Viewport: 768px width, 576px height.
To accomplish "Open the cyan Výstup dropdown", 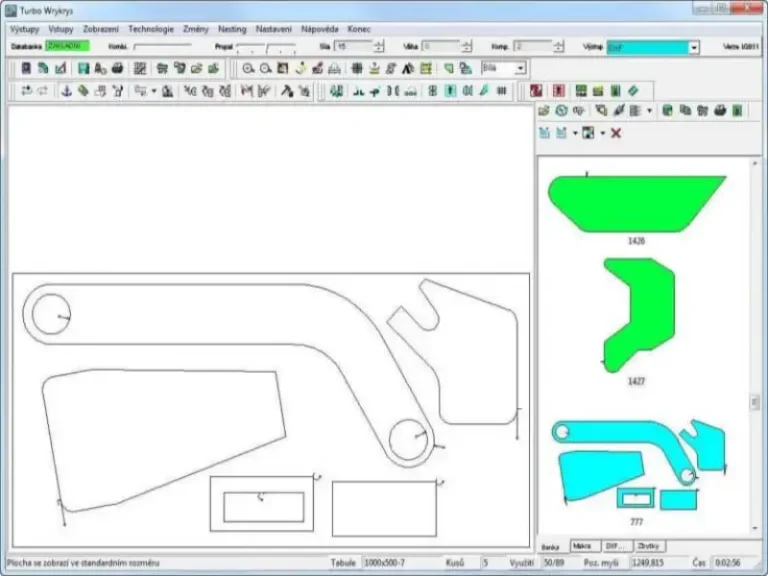I will pyautogui.click(x=694, y=47).
